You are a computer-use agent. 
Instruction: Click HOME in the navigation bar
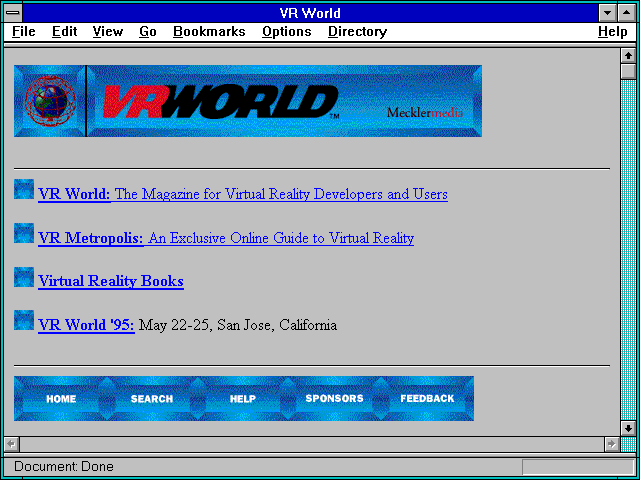(x=61, y=399)
